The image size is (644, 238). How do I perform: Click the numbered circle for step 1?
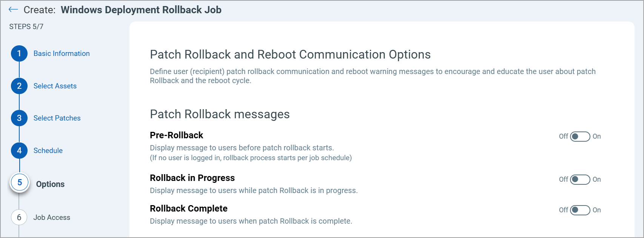pos(19,53)
